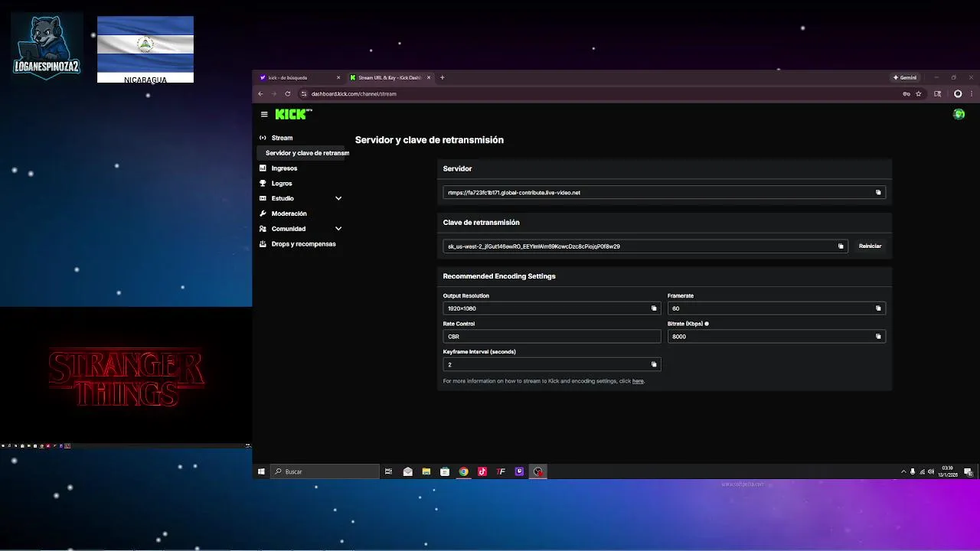Click the 'Recommended Encoding Settings' heading

499,276
